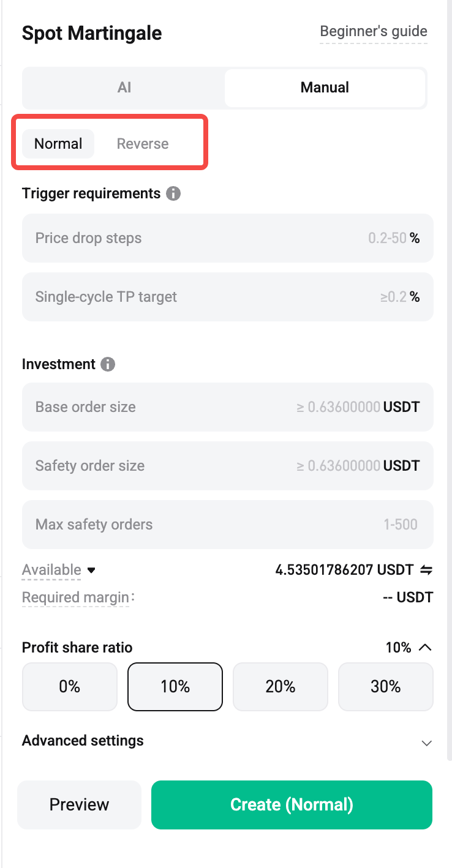
Task: Click the Create (Normal) button
Action: coord(292,804)
